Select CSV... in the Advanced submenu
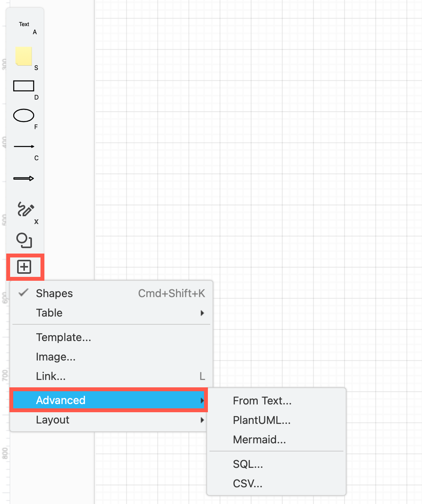 pyautogui.click(x=248, y=483)
